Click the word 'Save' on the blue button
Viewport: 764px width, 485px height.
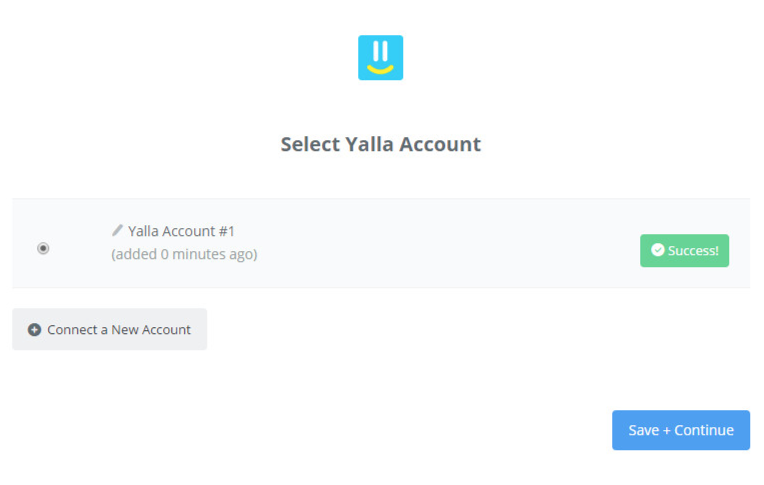644,430
